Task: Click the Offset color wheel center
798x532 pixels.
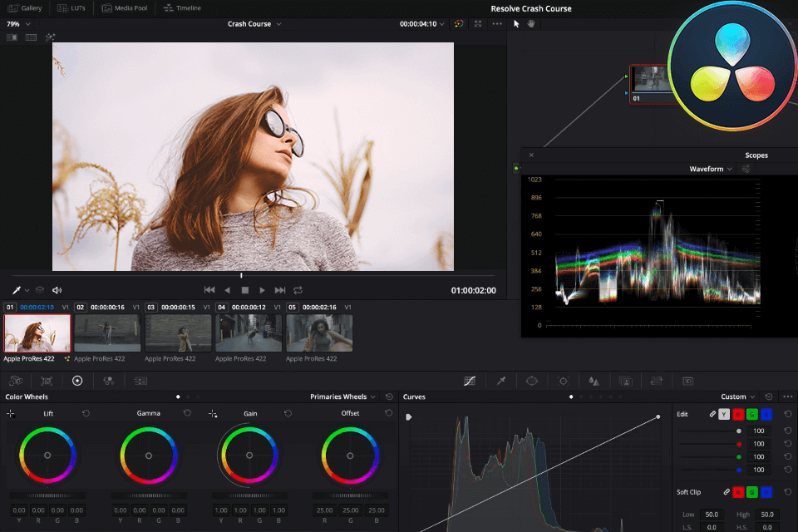Action: [350, 456]
